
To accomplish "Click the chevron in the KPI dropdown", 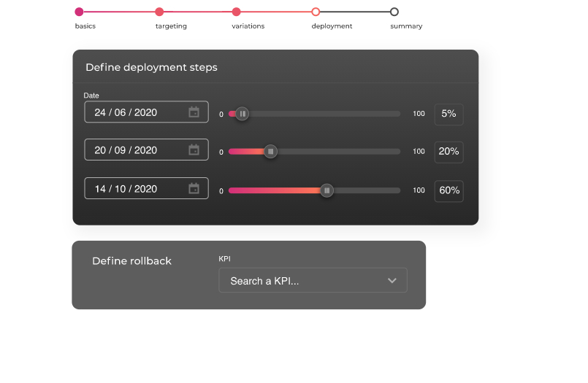I will (392, 281).
